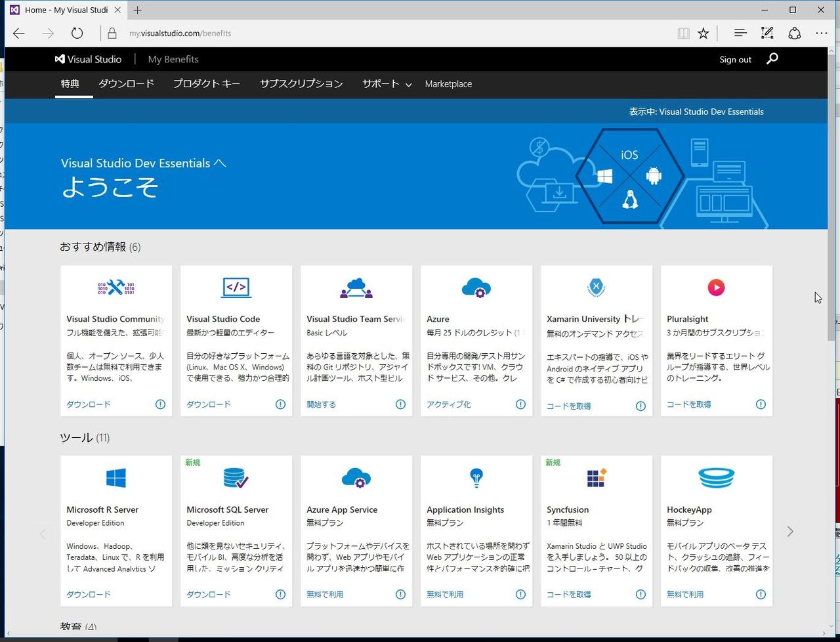Image resolution: width=840 pixels, height=642 pixels.
Task: Click the share icon in toolbar
Action: pos(794,33)
